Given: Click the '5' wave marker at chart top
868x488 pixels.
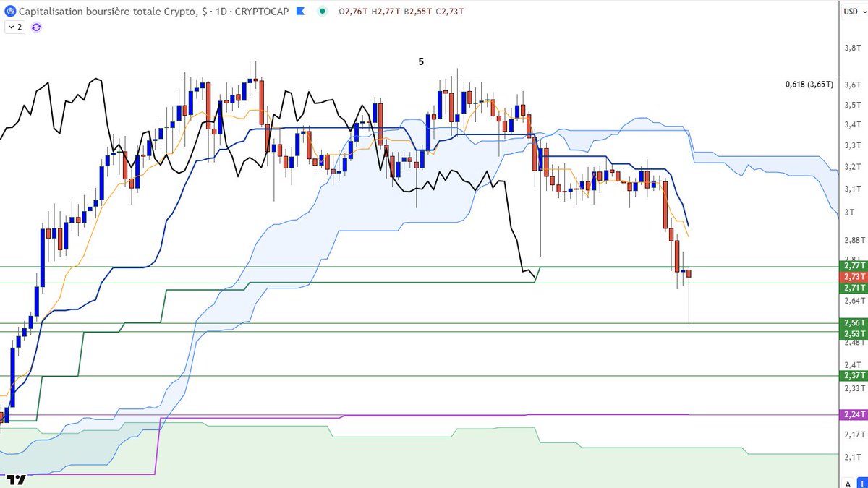Looking at the screenshot, I should (420, 62).
